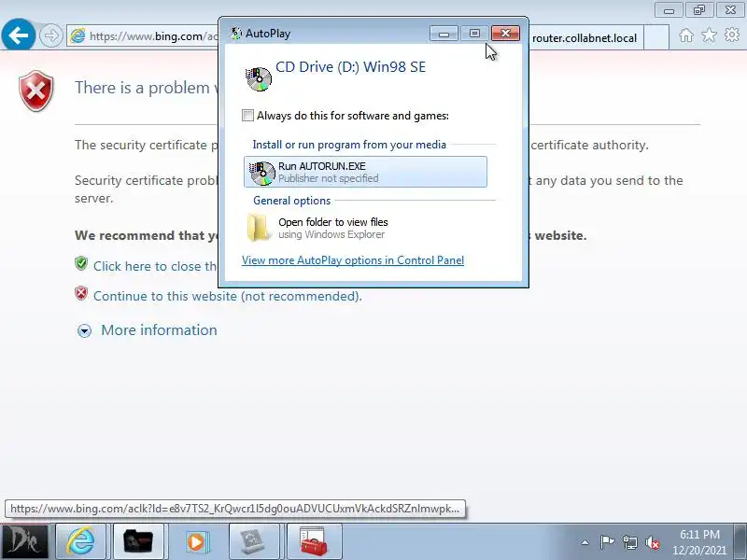Click the There is a problem heading text

[146, 88]
